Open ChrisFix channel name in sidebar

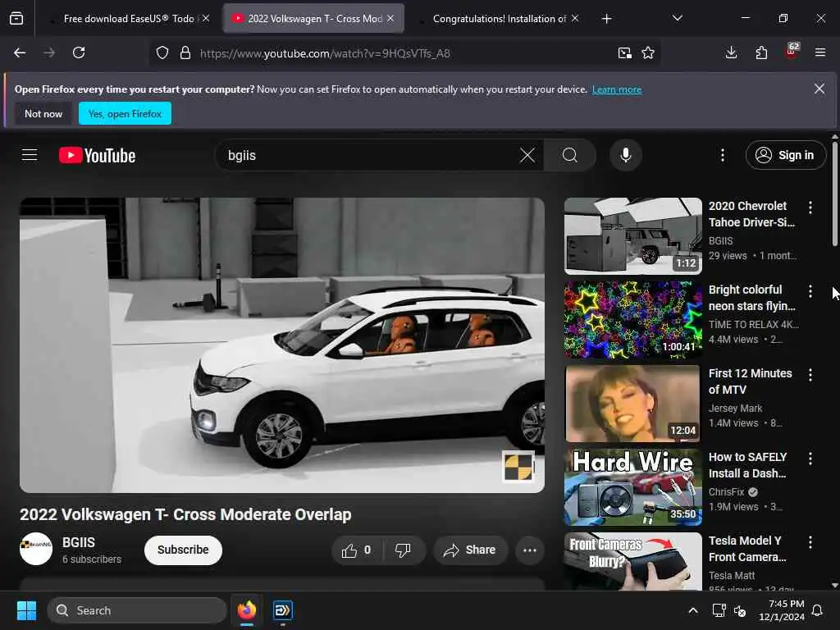727,492
